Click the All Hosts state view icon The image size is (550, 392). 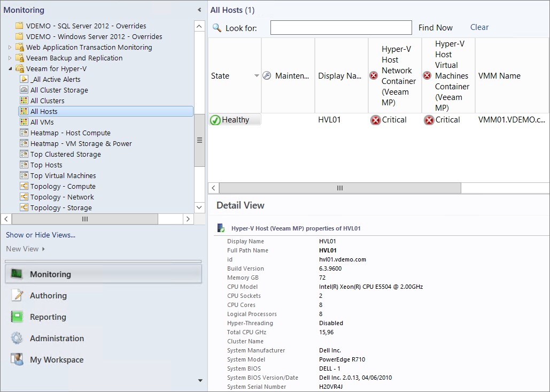pos(24,111)
